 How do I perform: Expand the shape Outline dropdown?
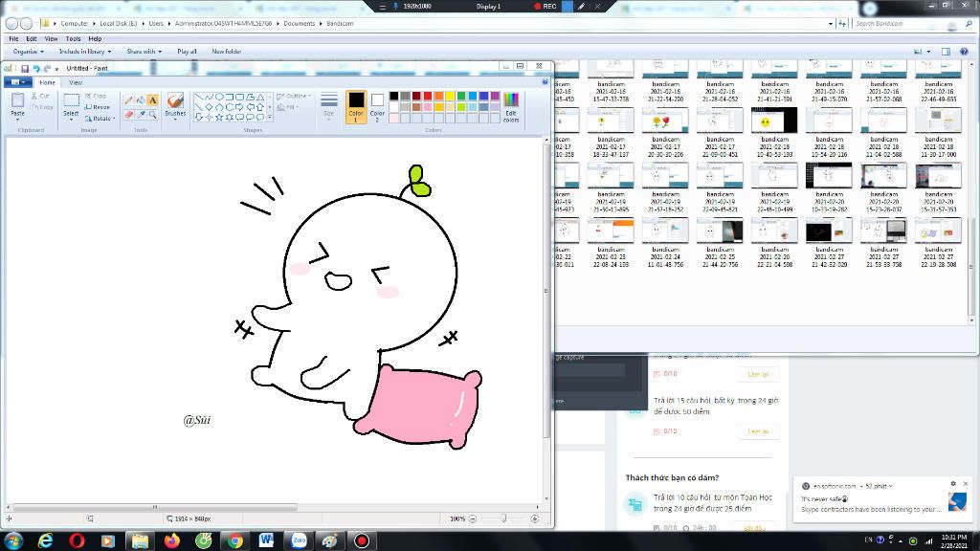pyautogui.click(x=294, y=97)
